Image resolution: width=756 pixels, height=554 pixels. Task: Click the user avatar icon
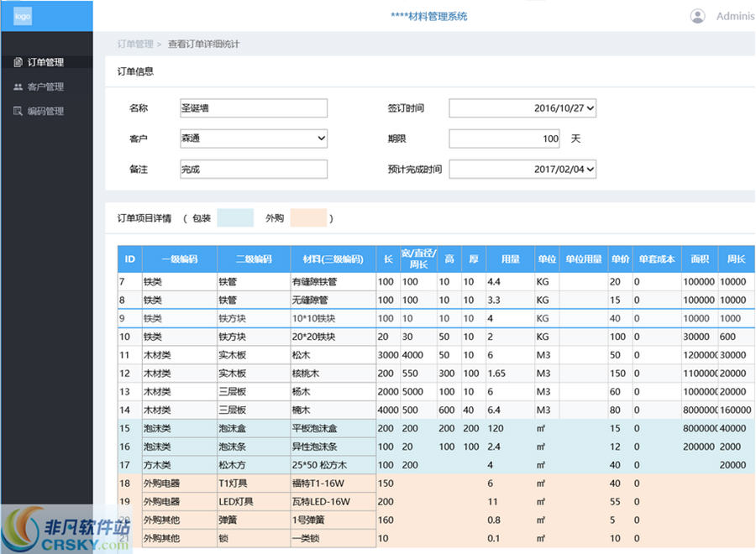pyautogui.click(x=697, y=16)
